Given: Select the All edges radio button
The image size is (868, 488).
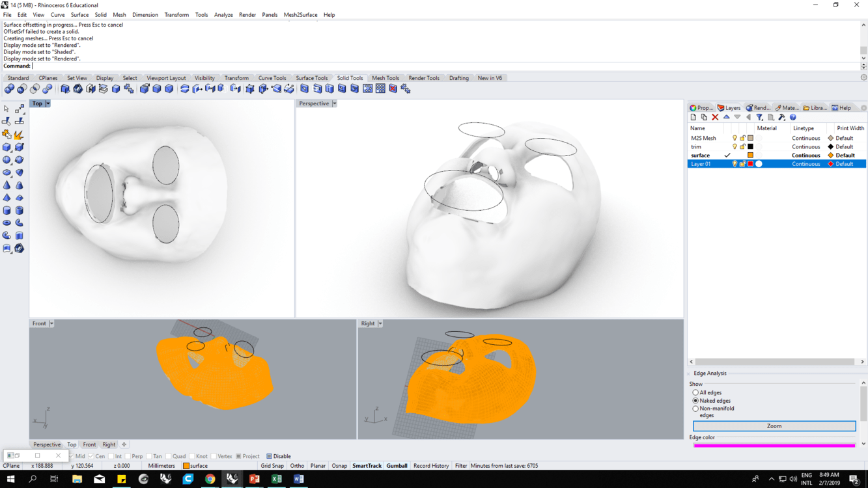Looking at the screenshot, I should pos(695,393).
